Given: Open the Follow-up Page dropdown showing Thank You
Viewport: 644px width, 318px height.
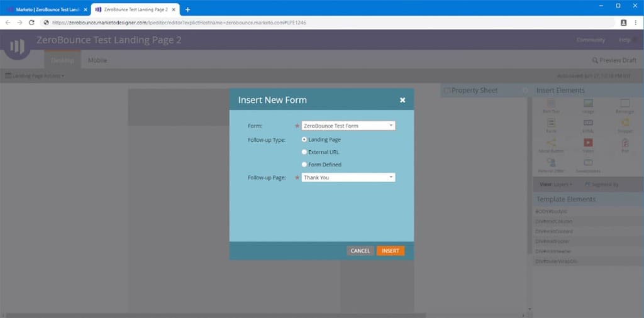Looking at the screenshot, I should pyautogui.click(x=348, y=177).
